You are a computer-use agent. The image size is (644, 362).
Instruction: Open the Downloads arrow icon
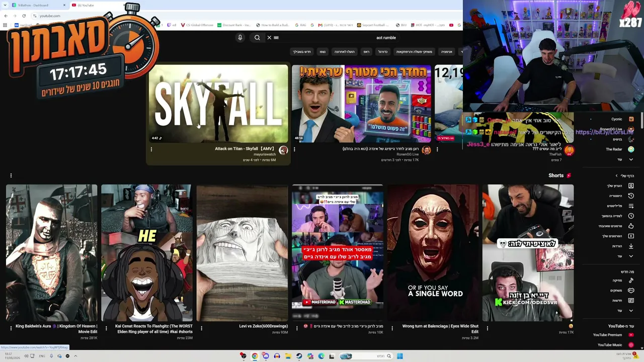(x=631, y=246)
